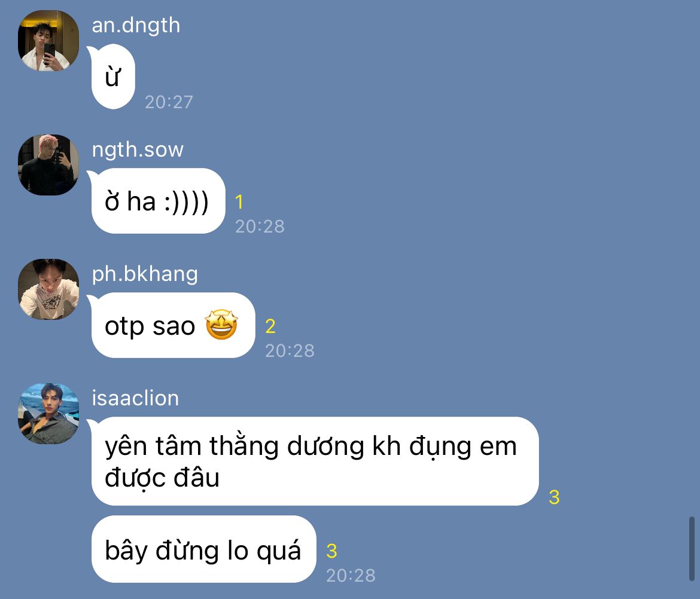700x599 pixels.
Task: View ph.bkhang's avatar photo
Action: click(48, 289)
